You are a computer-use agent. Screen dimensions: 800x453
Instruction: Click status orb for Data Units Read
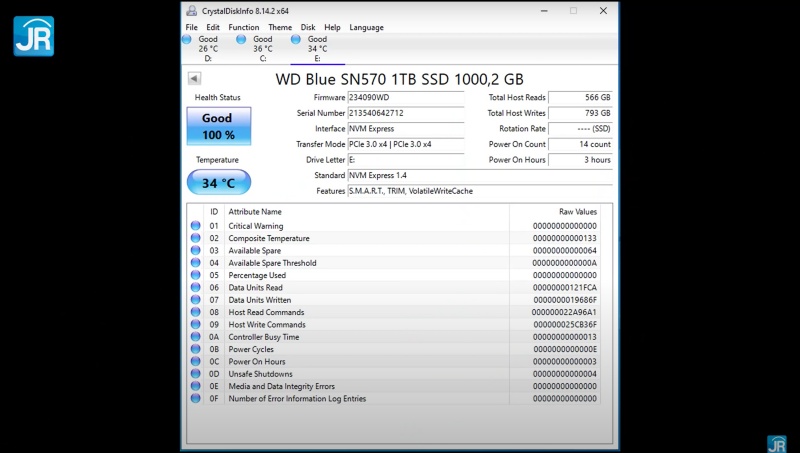point(195,287)
